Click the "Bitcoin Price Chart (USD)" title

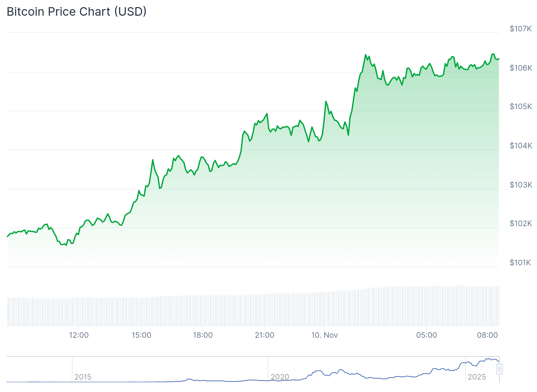pos(76,12)
